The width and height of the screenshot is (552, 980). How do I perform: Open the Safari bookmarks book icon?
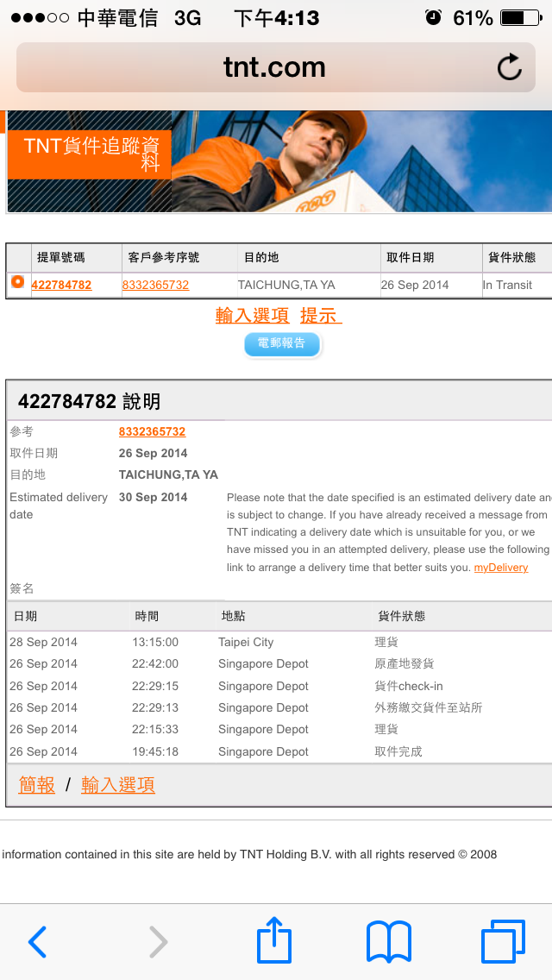point(388,942)
